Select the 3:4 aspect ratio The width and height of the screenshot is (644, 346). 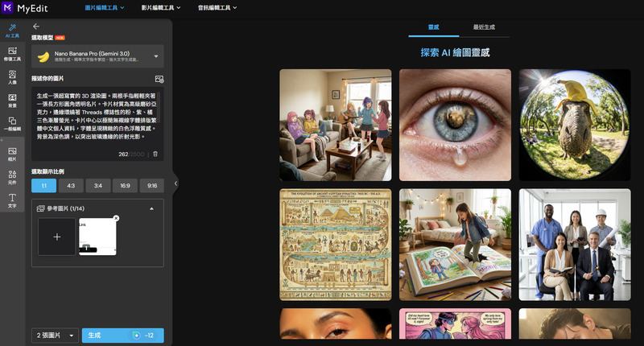pyautogui.click(x=97, y=186)
